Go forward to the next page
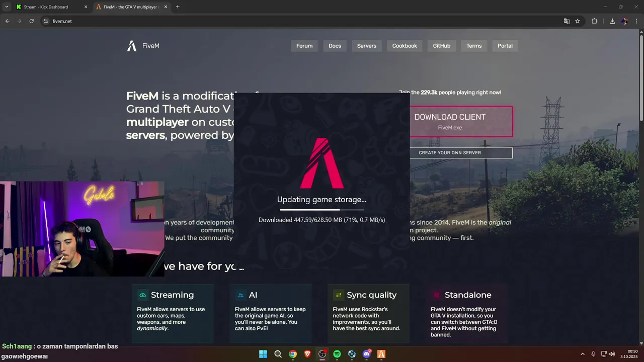This screenshot has height=362, width=644. pos(19,21)
